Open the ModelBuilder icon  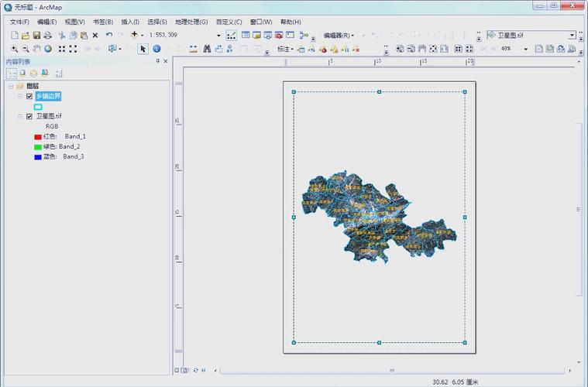304,35
